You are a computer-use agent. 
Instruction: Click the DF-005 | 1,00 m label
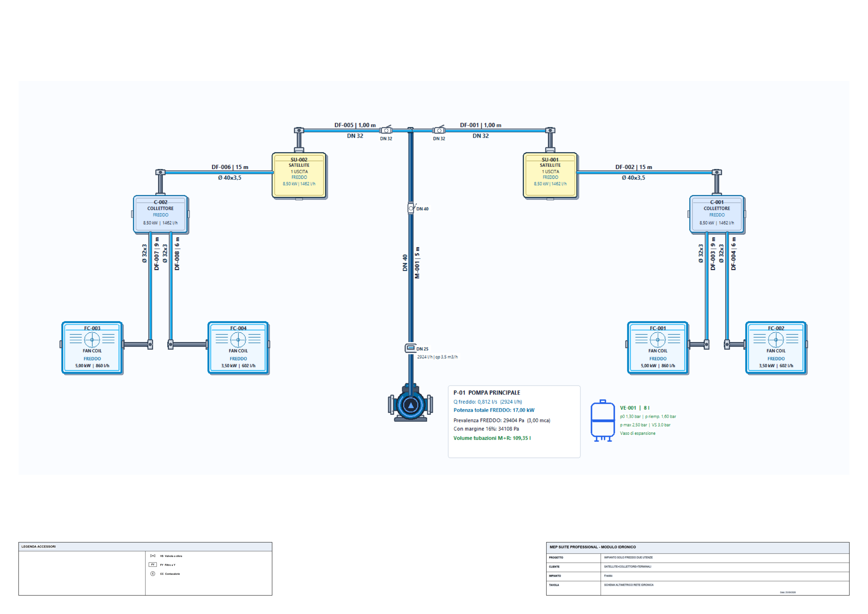pyautogui.click(x=355, y=125)
